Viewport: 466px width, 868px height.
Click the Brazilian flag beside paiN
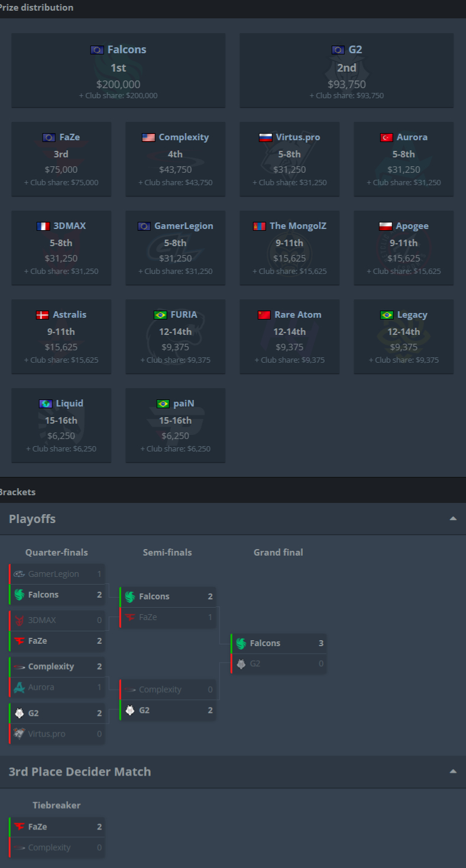[x=163, y=404]
